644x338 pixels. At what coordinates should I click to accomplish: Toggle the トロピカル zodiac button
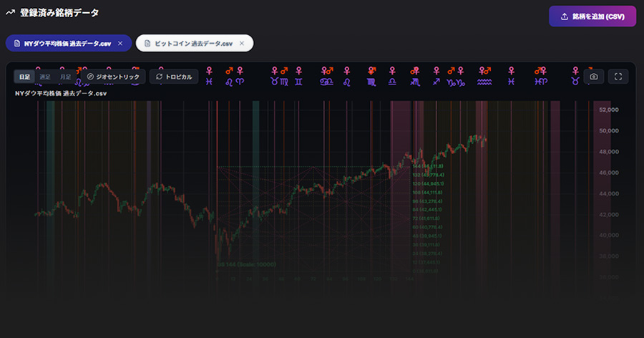click(174, 76)
